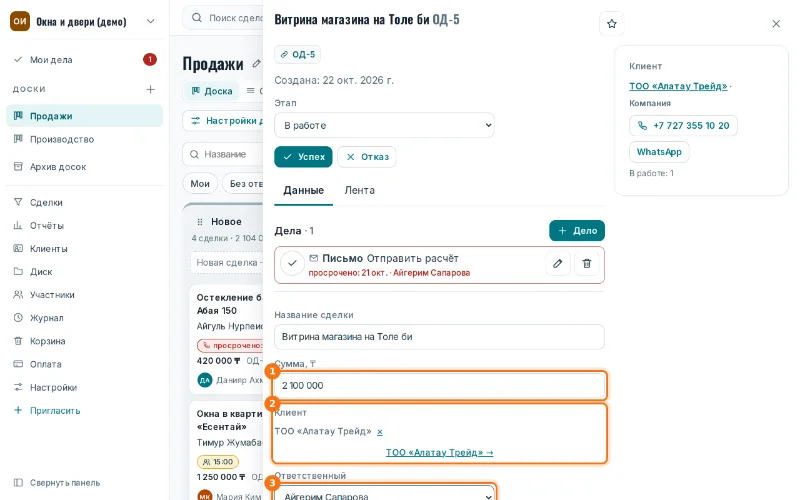Open Архив досок

[84, 167]
